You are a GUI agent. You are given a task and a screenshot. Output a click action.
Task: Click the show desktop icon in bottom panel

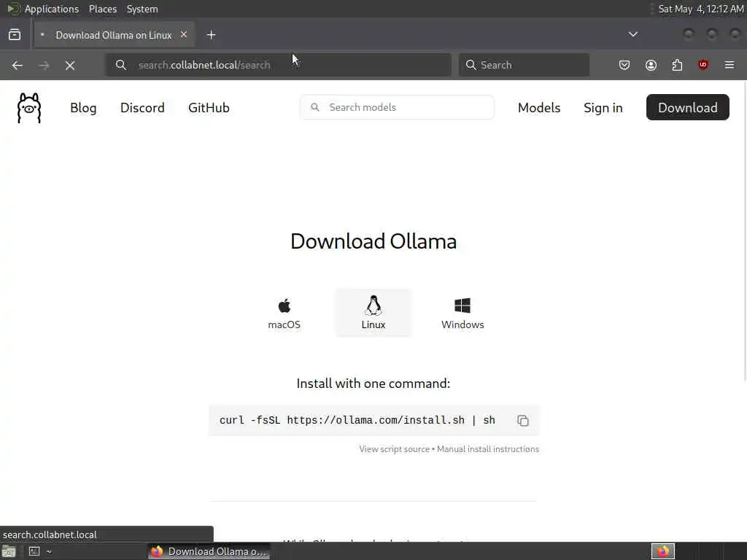coord(9,551)
